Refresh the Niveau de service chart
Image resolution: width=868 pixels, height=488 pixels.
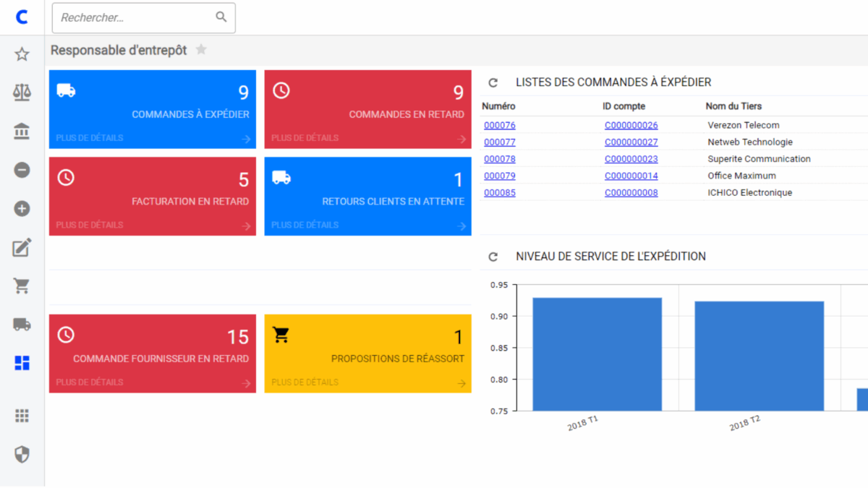(493, 257)
